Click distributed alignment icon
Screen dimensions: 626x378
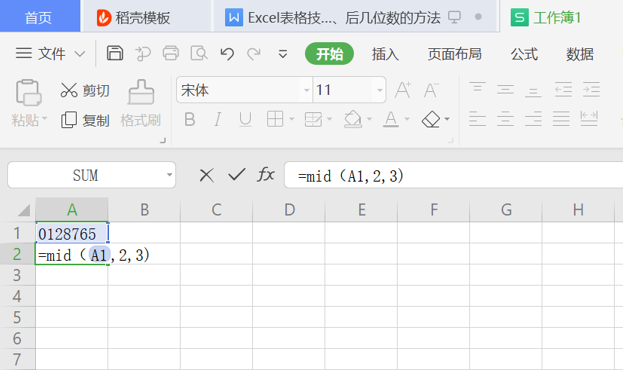[589, 119]
